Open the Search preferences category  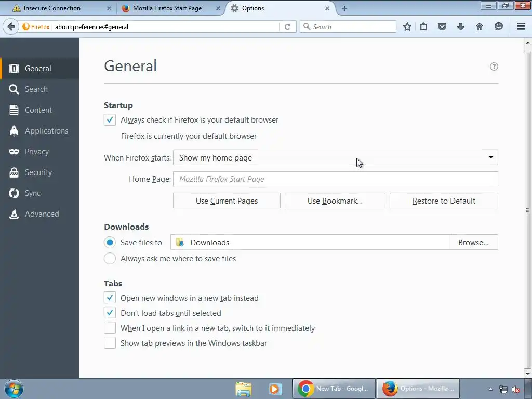point(39,89)
